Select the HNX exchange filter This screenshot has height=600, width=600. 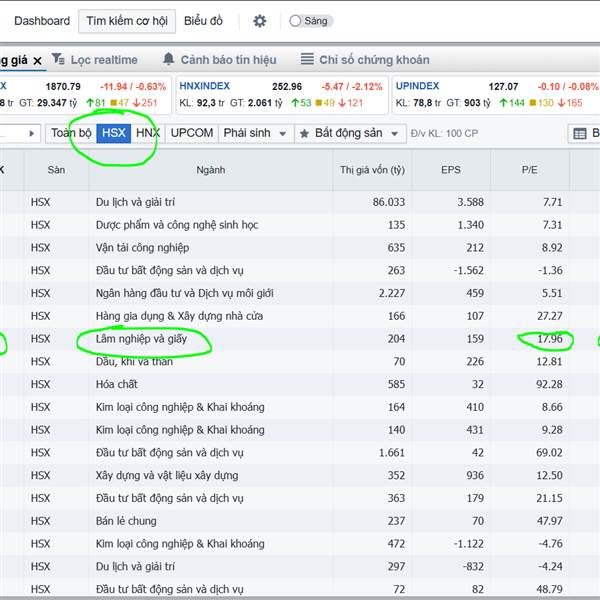pos(148,133)
